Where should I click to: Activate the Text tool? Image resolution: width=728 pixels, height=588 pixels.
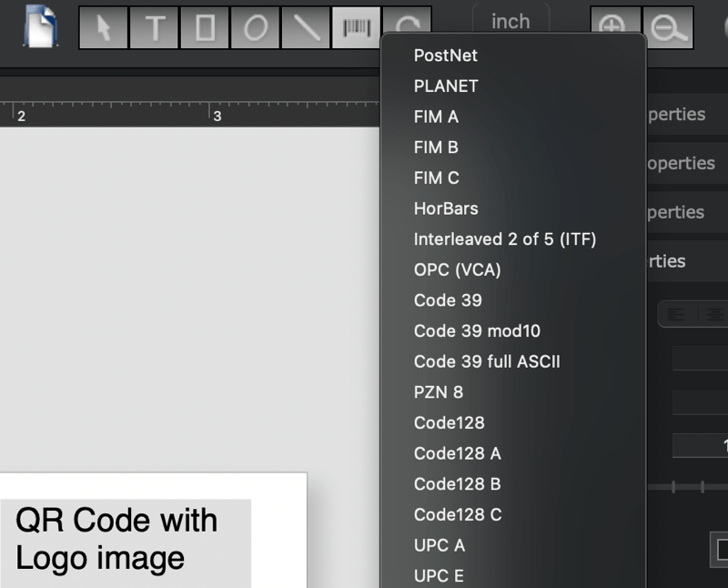(x=155, y=27)
